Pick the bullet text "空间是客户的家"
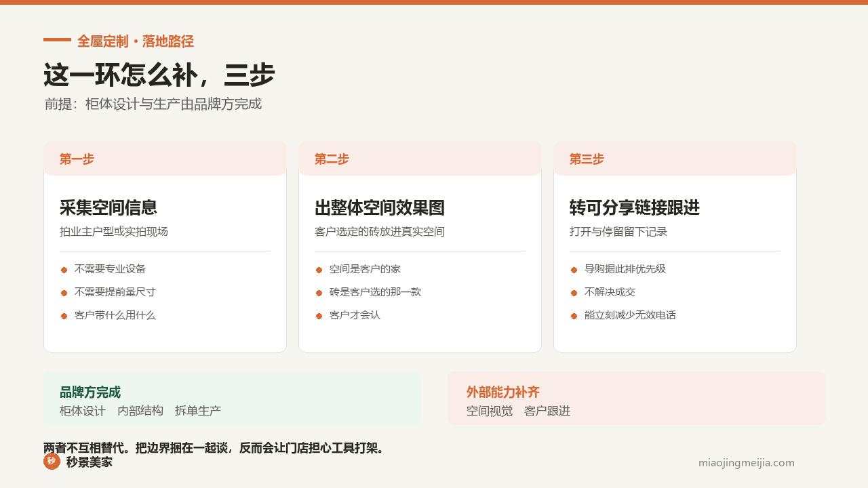This screenshot has height=488, width=868. pyautogui.click(x=365, y=269)
